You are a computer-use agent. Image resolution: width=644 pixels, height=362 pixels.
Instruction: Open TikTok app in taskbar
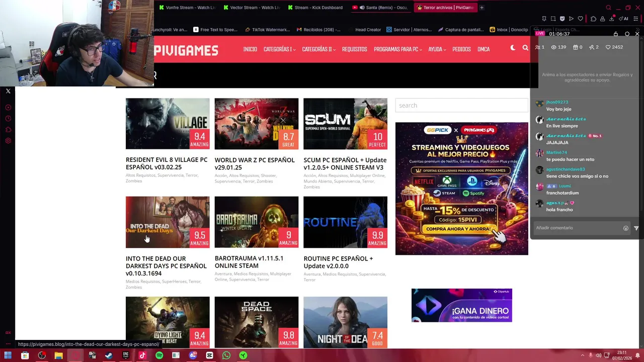pos(142,355)
